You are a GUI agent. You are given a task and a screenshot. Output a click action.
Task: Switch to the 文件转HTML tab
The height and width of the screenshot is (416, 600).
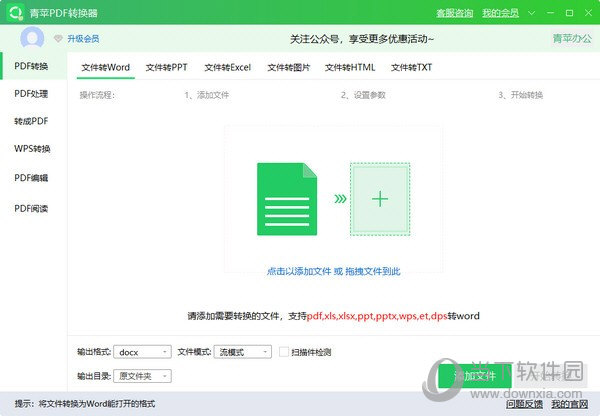tap(350, 67)
